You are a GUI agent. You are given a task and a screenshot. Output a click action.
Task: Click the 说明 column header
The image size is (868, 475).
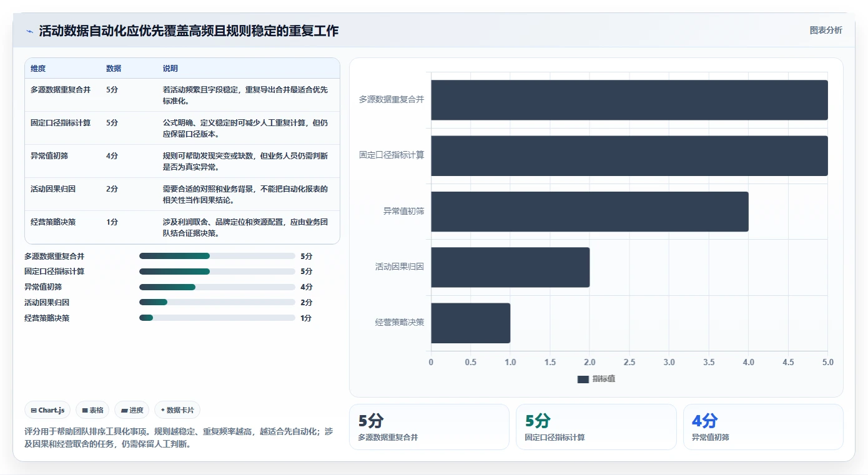click(170, 68)
